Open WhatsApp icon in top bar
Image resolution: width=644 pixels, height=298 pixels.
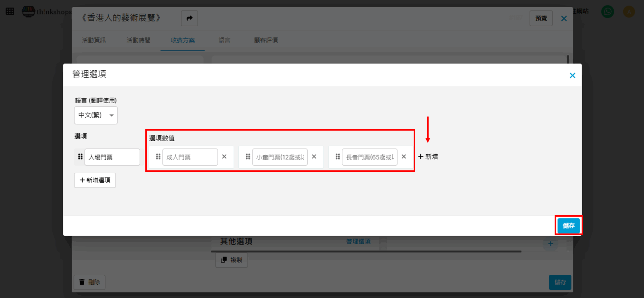[x=607, y=12]
